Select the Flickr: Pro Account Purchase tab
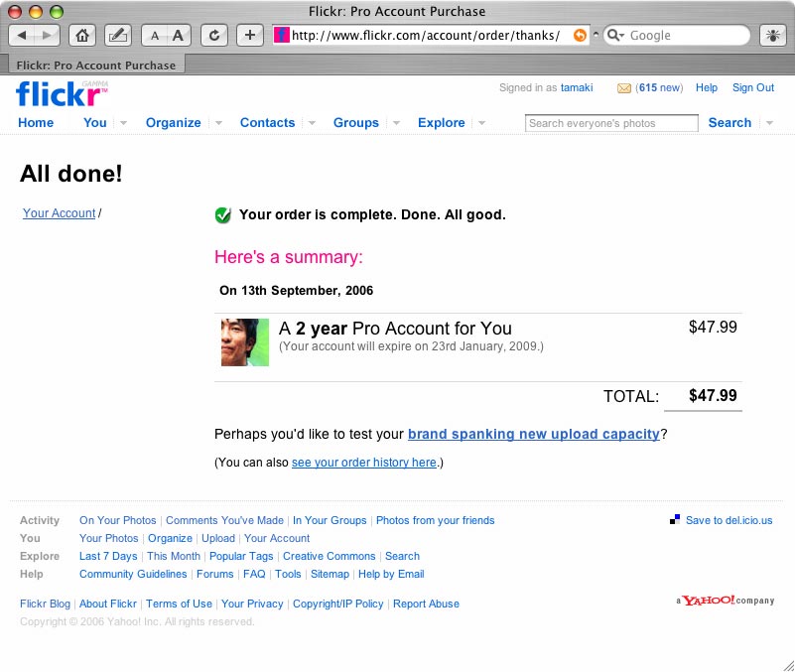The width and height of the screenshot is (795, 672). click(95, 66)
